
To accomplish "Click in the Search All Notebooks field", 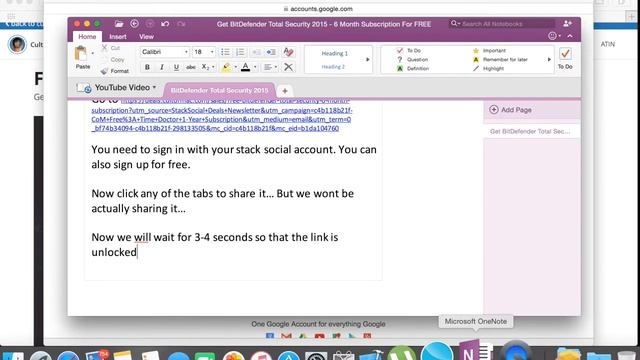I will point(502,24).
